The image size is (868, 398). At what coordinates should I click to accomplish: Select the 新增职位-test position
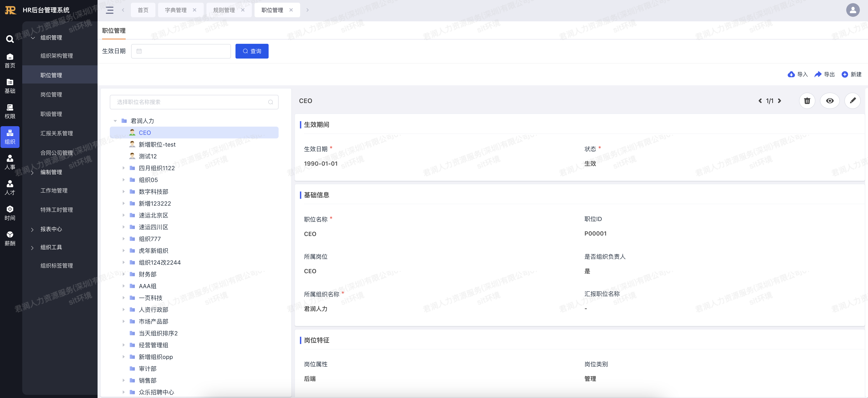point(157,145)
